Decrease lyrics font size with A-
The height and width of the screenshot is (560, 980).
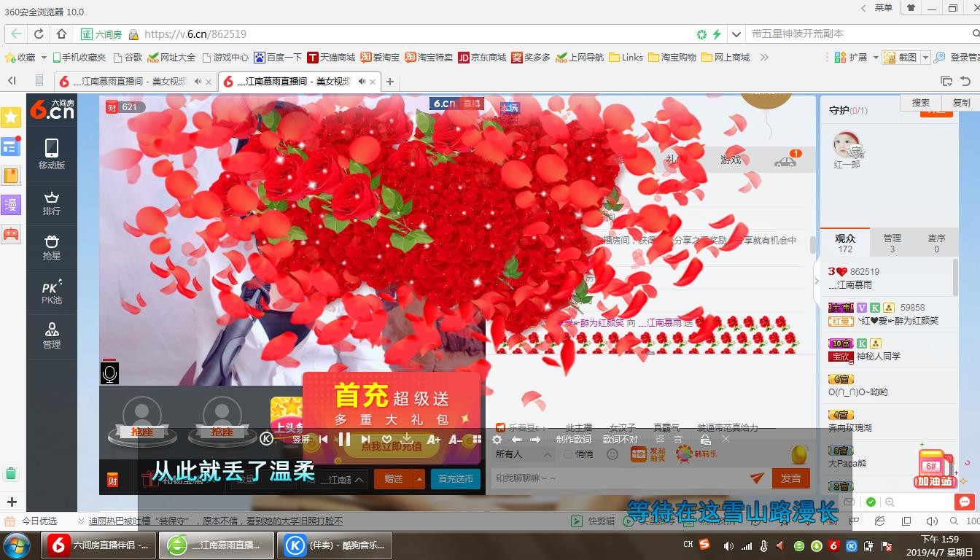point(455,439)
